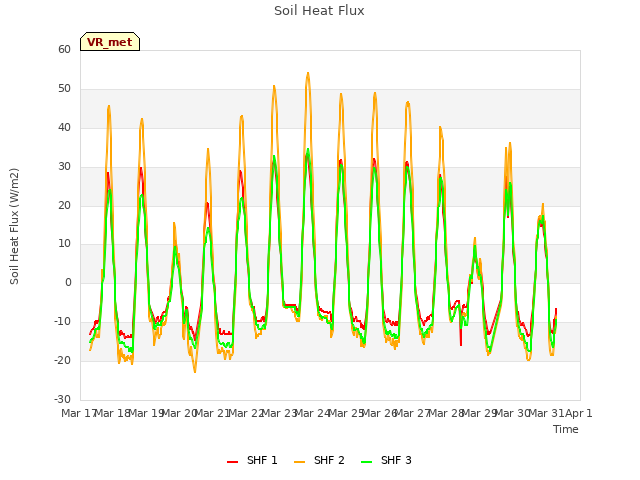Click the red downward spike near Mar 28

point(461,344)
